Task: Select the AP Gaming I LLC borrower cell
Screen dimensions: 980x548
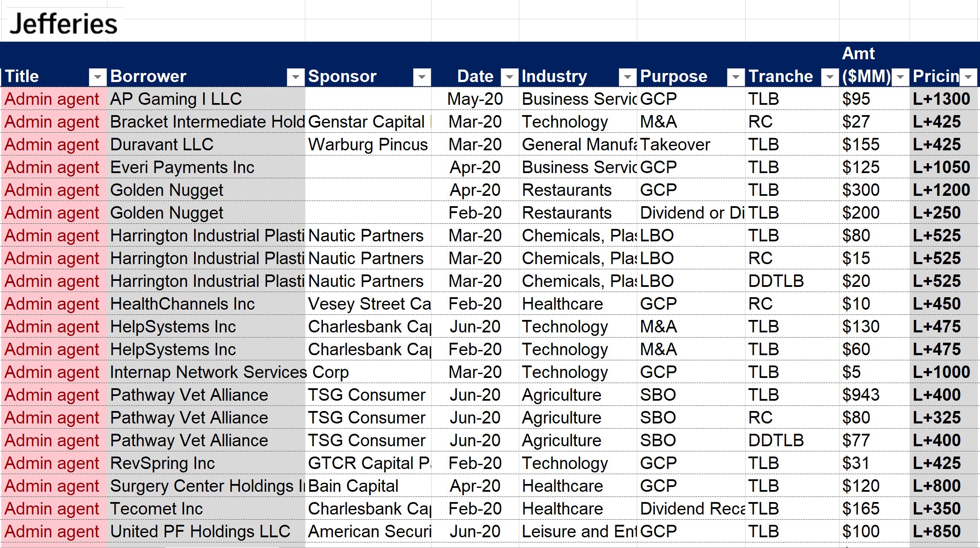Action: point(206,99)
